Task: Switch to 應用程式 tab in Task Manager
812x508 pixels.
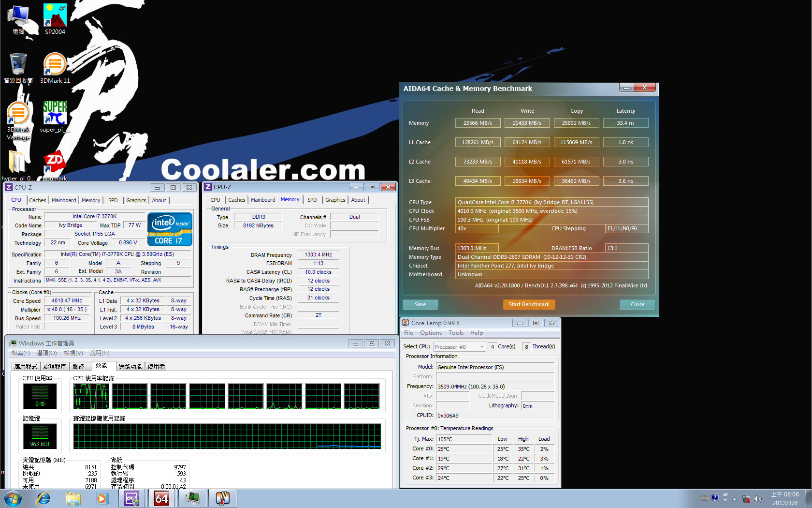Action: tap(26, 366)
